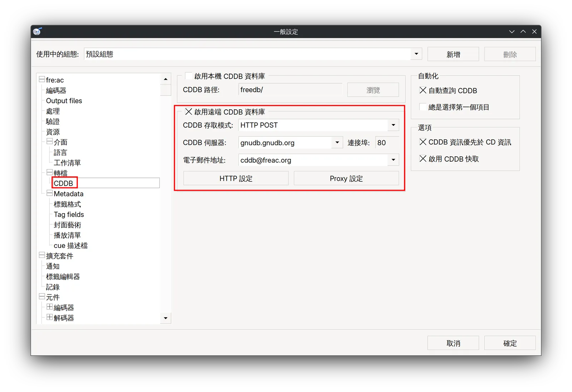Open Proxy 設定 dialog
The width and height of the screenshot is (572, 392).
346,178
